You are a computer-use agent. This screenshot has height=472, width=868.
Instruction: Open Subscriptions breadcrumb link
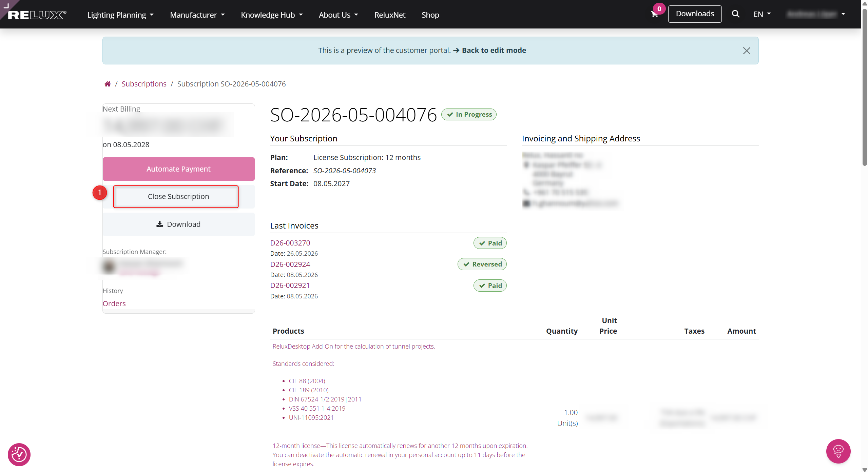click(144, 84)
